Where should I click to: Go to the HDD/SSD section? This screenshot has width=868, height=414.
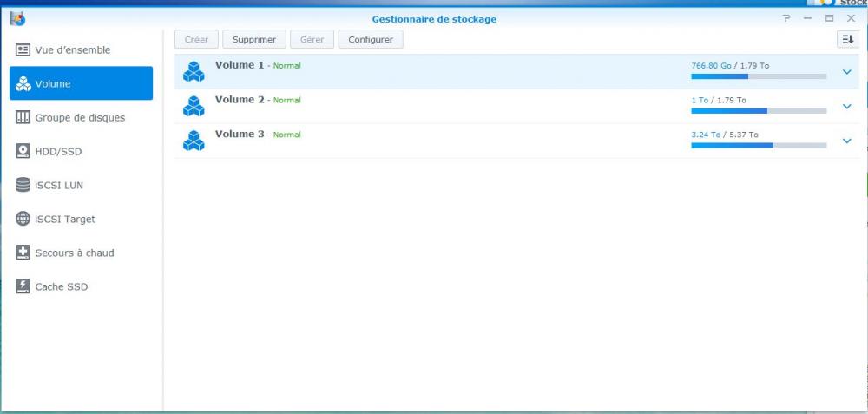[x=81, y=151]
